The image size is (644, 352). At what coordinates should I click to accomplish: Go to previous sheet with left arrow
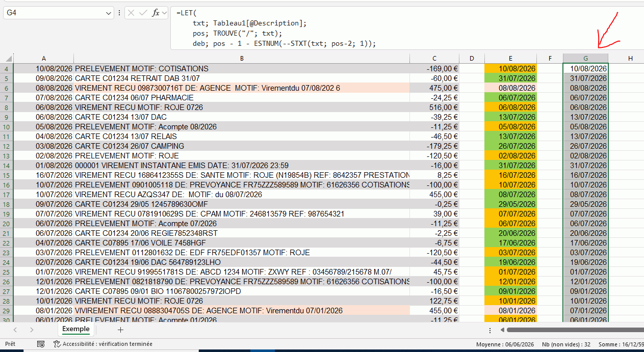(15, 330)
